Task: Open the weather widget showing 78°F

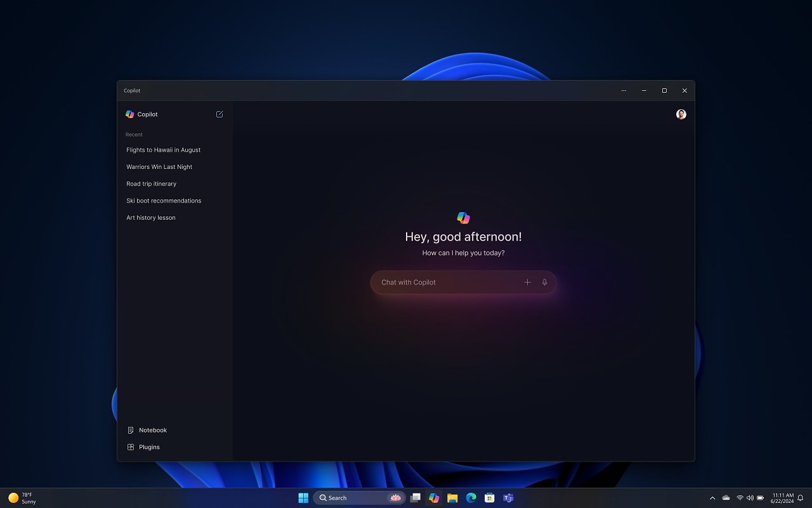Action: coord(22,498)
